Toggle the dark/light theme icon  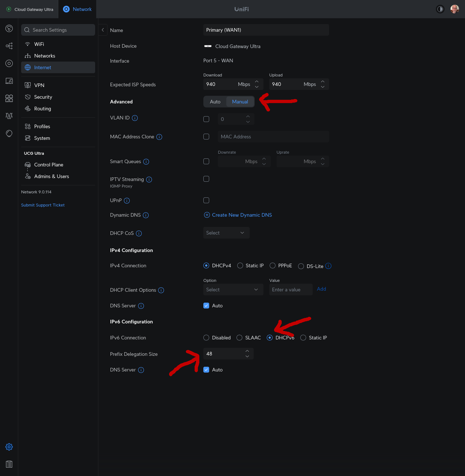tap(440, 9)
